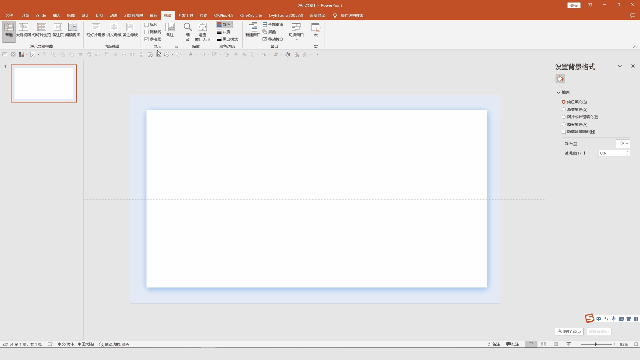Select the Picture or texture fill radio button
Image resolution: width=640 pixels, height=360 pixels.
pos(563,117)
